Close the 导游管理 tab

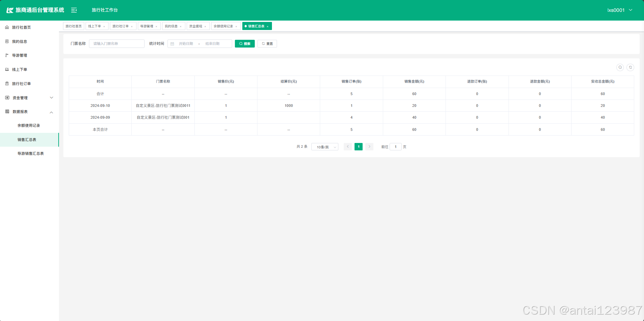(x=156, y=26)
